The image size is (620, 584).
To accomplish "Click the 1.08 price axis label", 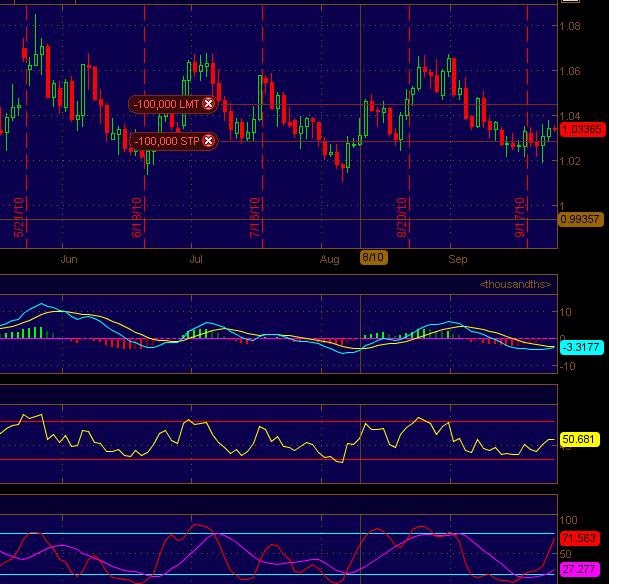I will [x=570, y=26].
